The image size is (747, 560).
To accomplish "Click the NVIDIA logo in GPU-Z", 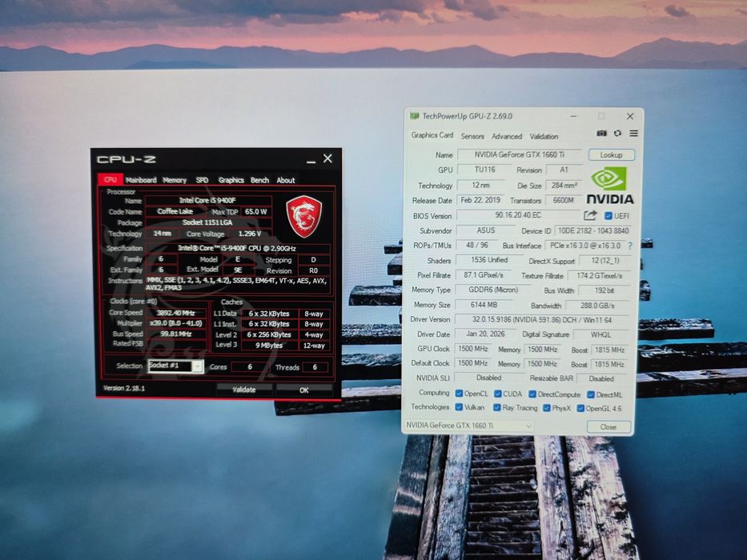I will (x=609, y=186).
